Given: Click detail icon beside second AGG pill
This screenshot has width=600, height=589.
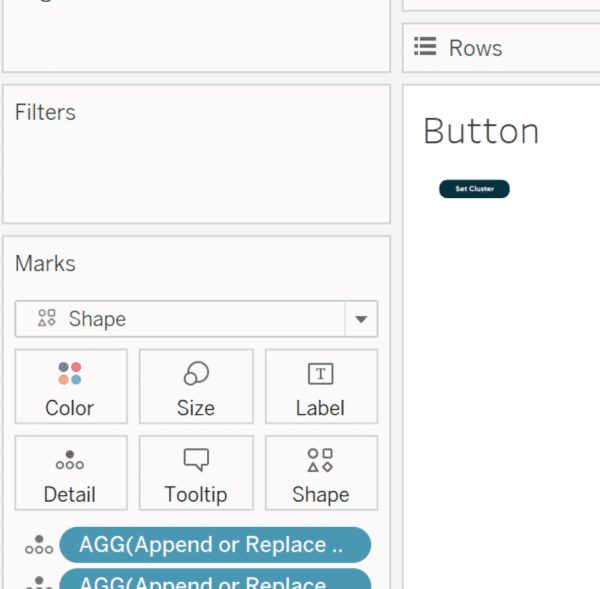Looking at the screenshot, I should click(x=39, y=581).
